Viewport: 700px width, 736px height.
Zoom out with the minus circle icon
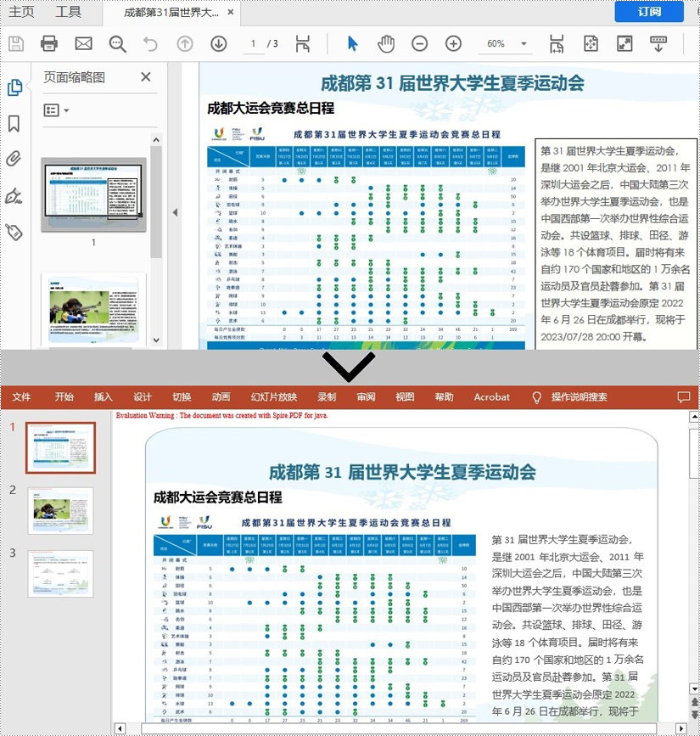(x=419, y=43)
